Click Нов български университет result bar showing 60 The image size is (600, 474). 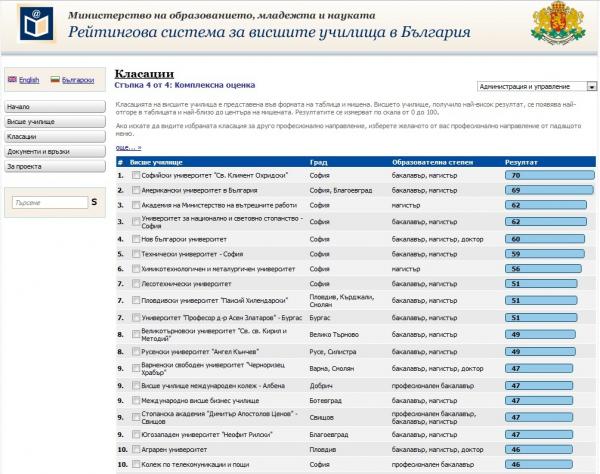[545, 239]
